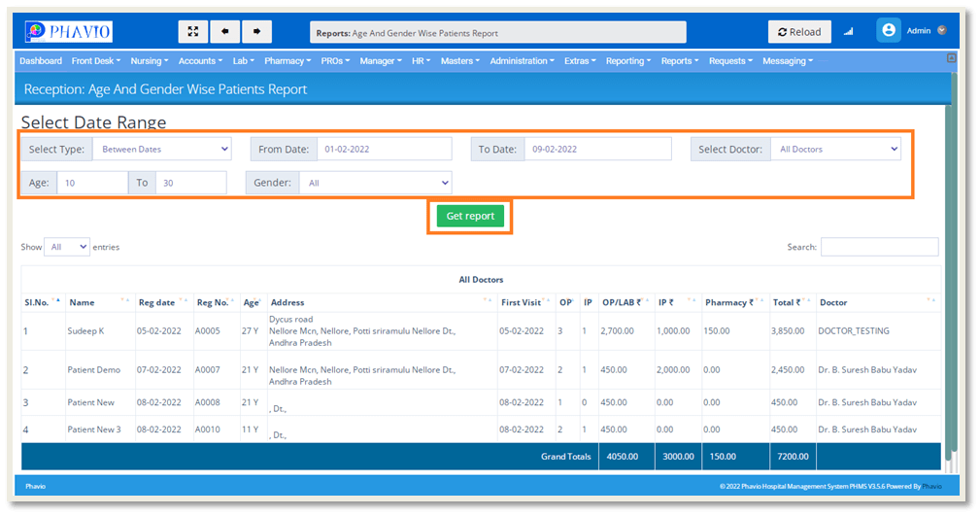
Task: Expand the Reports menu
Action: 680,60
